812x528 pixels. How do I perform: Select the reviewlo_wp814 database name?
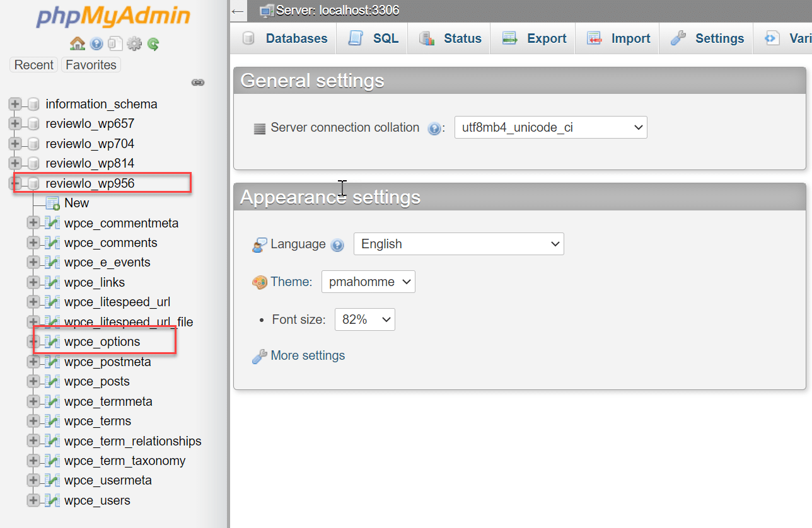(90, 163)
